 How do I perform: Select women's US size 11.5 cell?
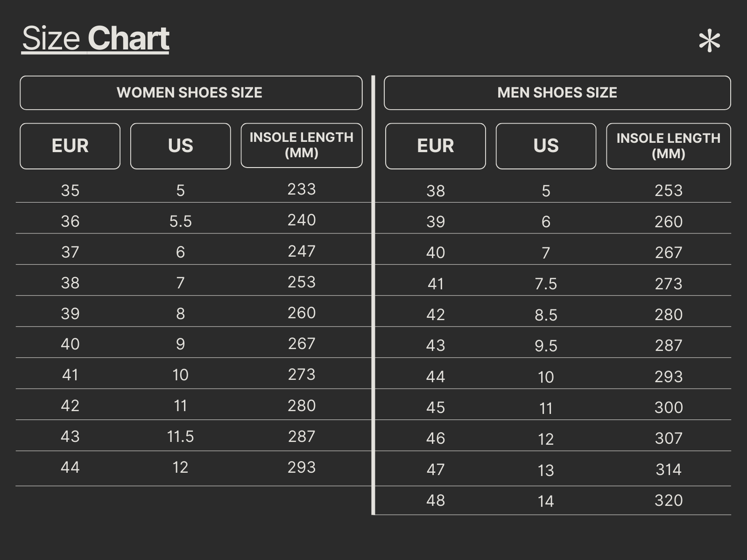pyautogui.click(x=180, y=437)
